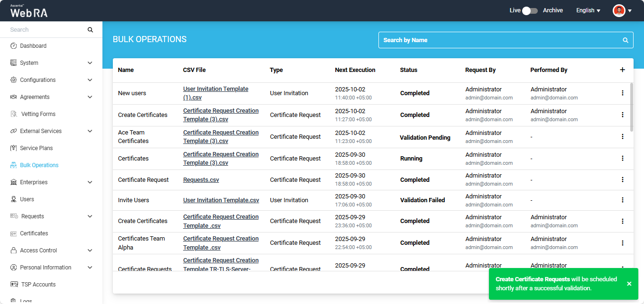
Task: Expand the Enterprises sidebar section
Action: (90, 182)
